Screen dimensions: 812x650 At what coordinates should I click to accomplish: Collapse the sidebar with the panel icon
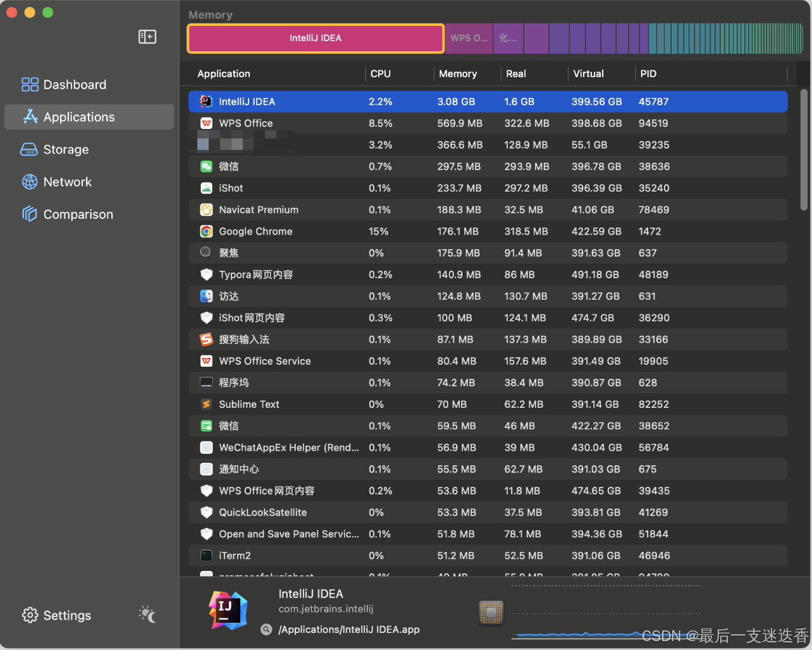tap(147, 37)
